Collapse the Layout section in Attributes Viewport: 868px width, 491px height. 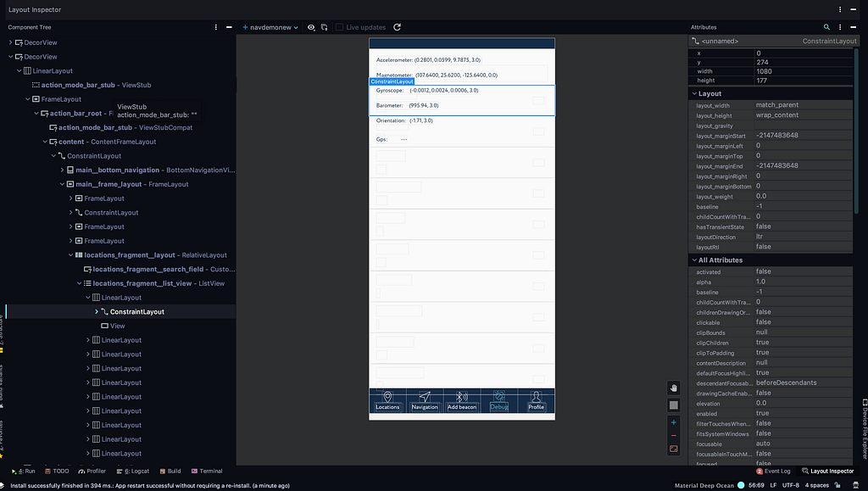[694, 93]
